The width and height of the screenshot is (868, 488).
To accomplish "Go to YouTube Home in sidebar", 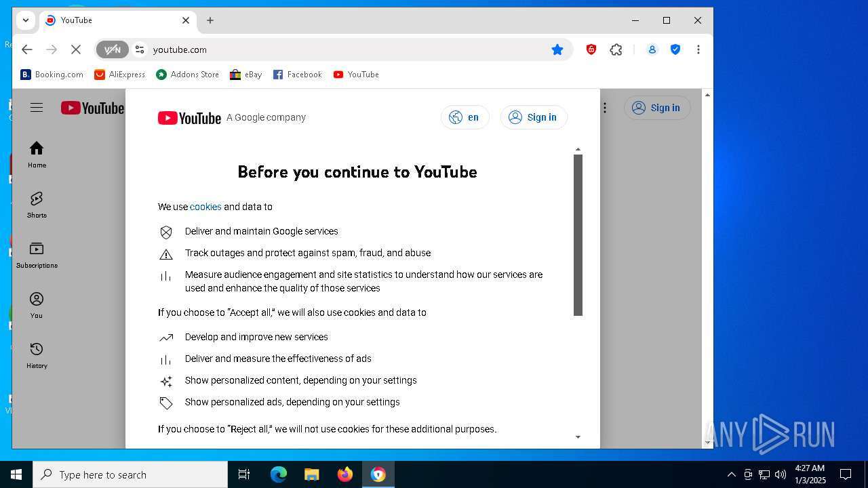I will point(37,155).
